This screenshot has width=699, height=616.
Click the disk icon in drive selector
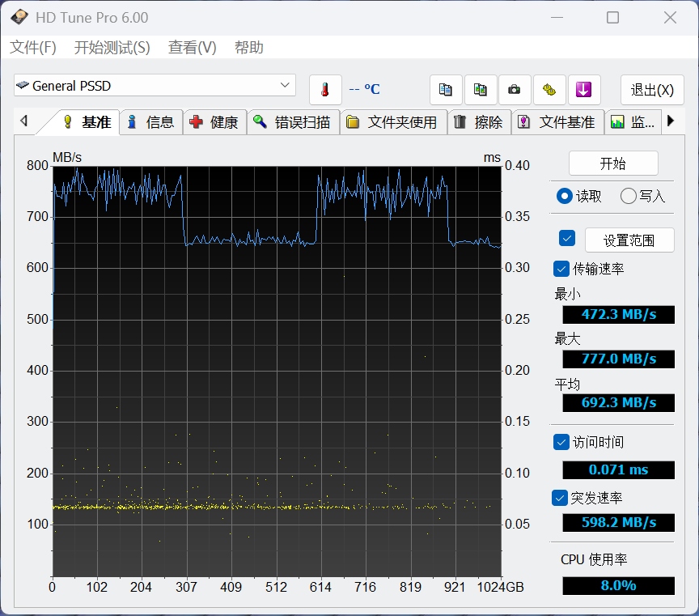[x=23, y=85]
